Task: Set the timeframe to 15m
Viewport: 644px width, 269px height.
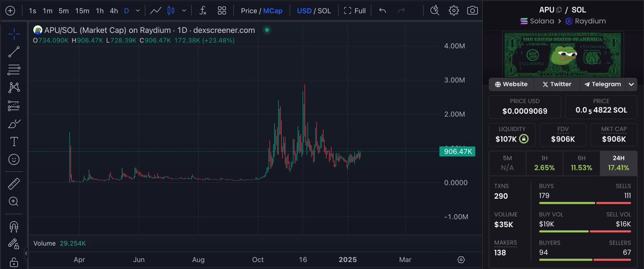Action: coord(82,11)
